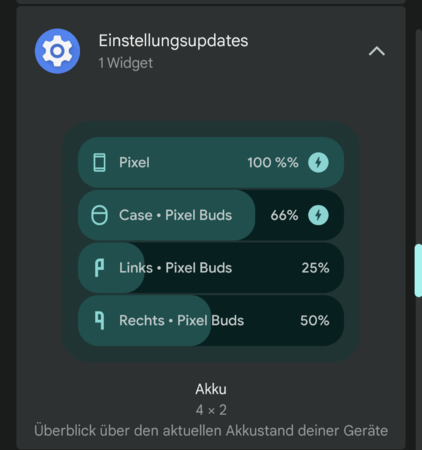Click the right earbud icon

tap(99, 320)
